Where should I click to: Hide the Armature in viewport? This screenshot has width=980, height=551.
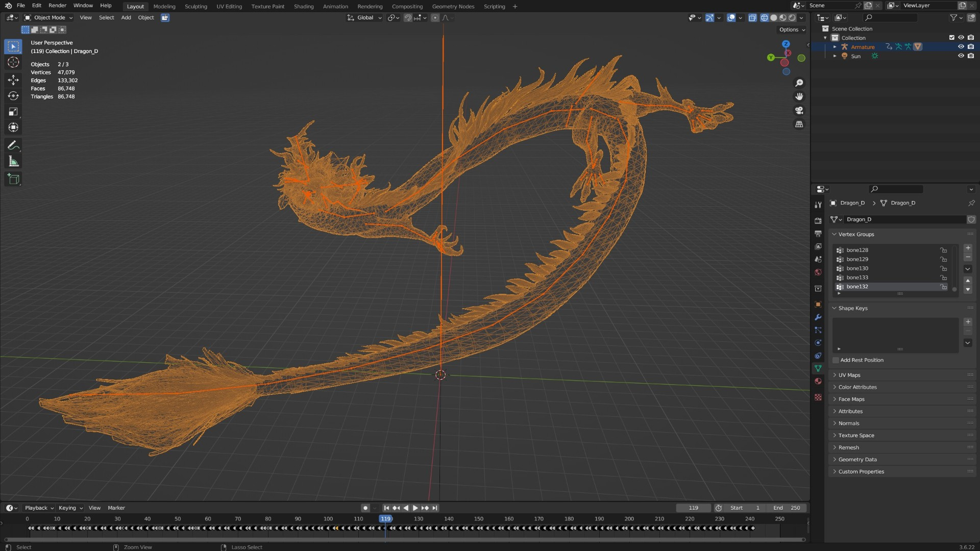[x=961, y=46]
